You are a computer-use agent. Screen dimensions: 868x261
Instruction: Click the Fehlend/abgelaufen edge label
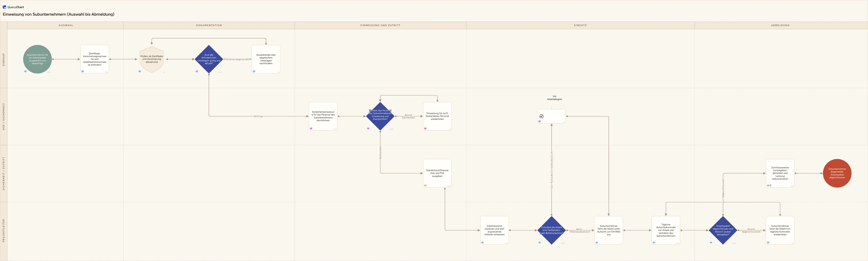coord(238,59)
